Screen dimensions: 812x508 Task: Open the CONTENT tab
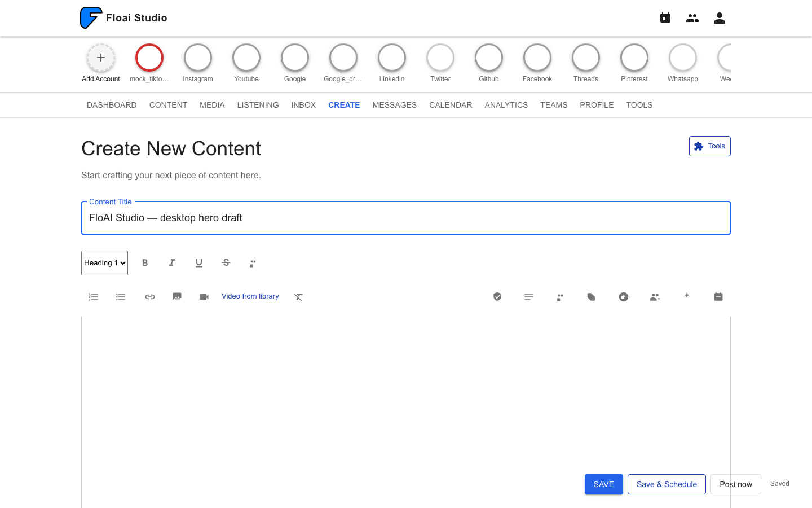click(168, 105)
